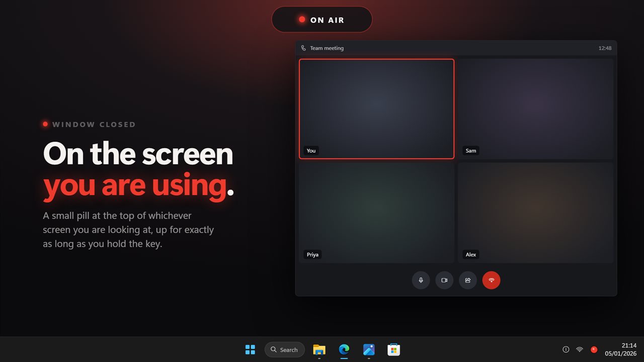
Task: Click the Team meeting title text
Action: [327, 48]
